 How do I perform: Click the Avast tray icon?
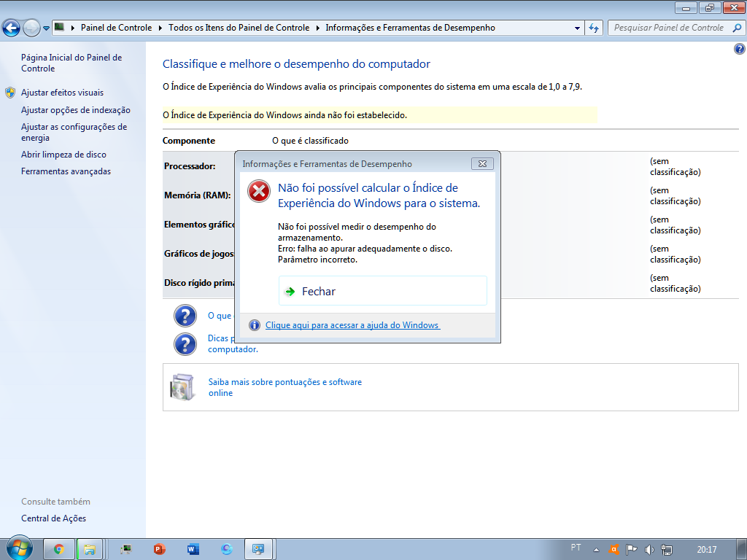[614, 550]
